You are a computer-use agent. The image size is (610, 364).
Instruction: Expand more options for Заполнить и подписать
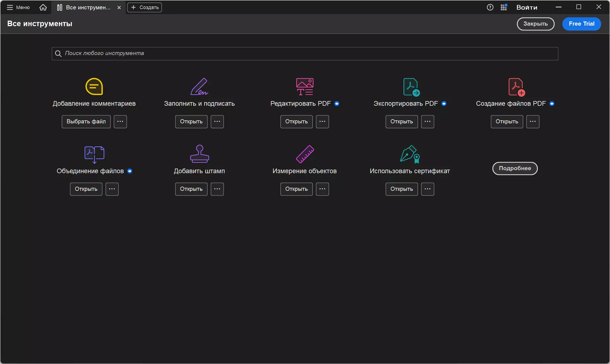click(217, 121)
